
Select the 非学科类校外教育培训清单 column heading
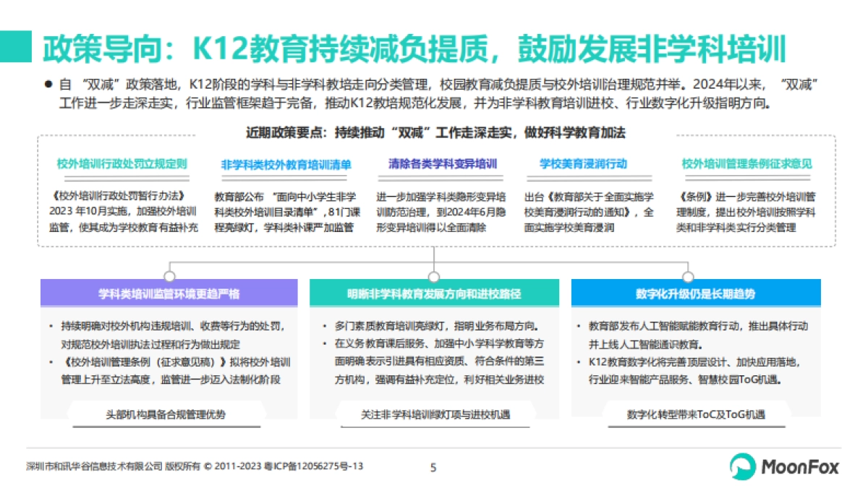click(285, 163)
